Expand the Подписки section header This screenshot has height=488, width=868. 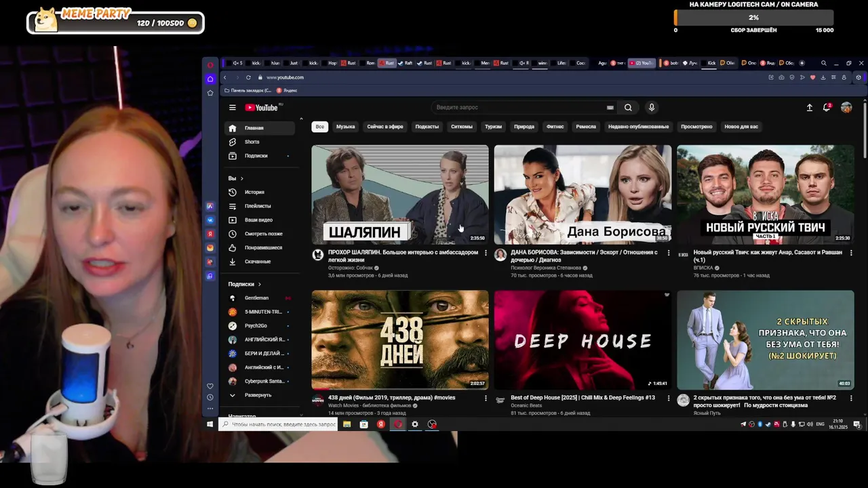click(x=245, y=284)
